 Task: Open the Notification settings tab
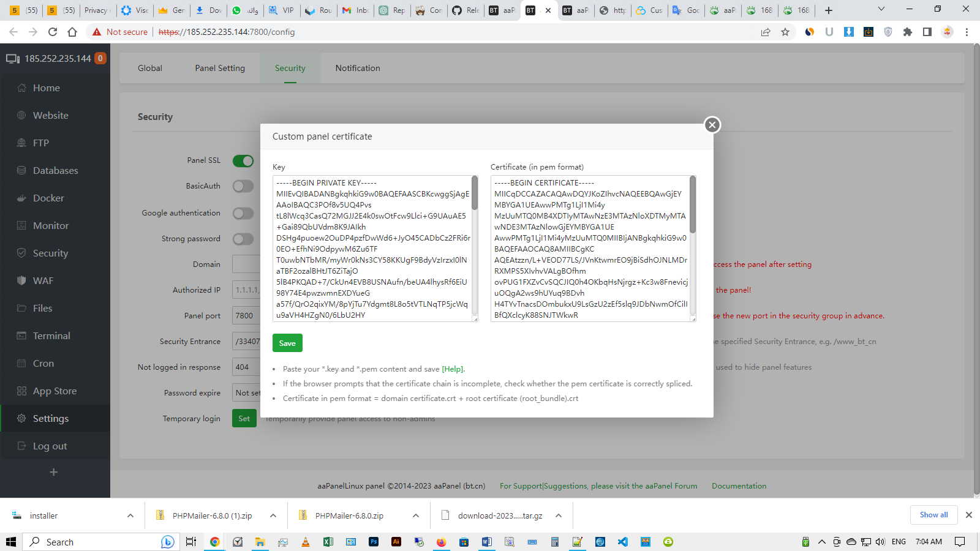(x=358, y=68)
